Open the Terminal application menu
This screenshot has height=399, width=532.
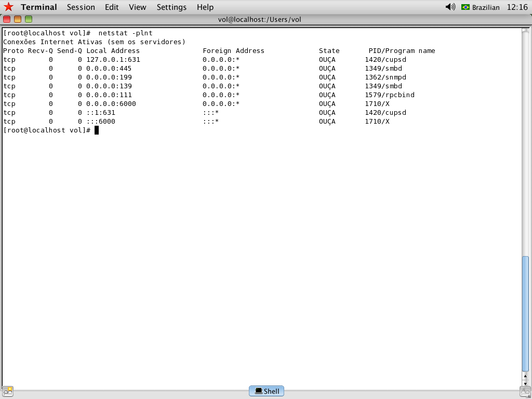coord(38,7)
